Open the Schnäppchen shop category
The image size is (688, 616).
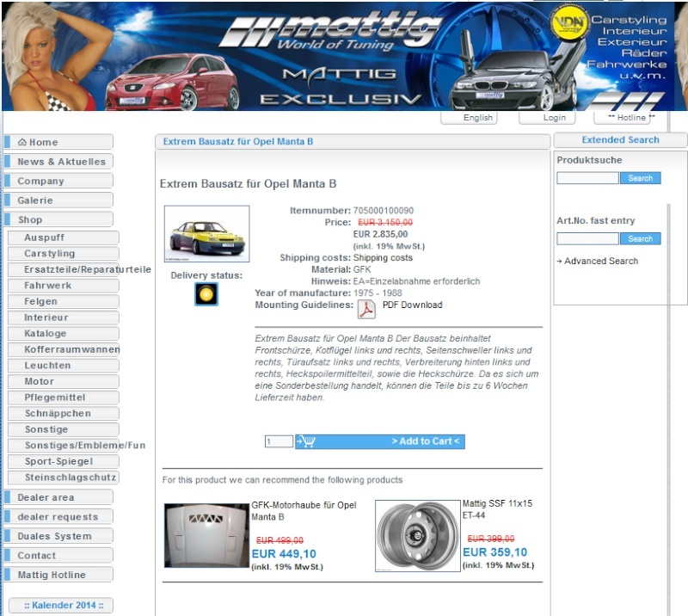pyautogui.click(x=63, y=413)
